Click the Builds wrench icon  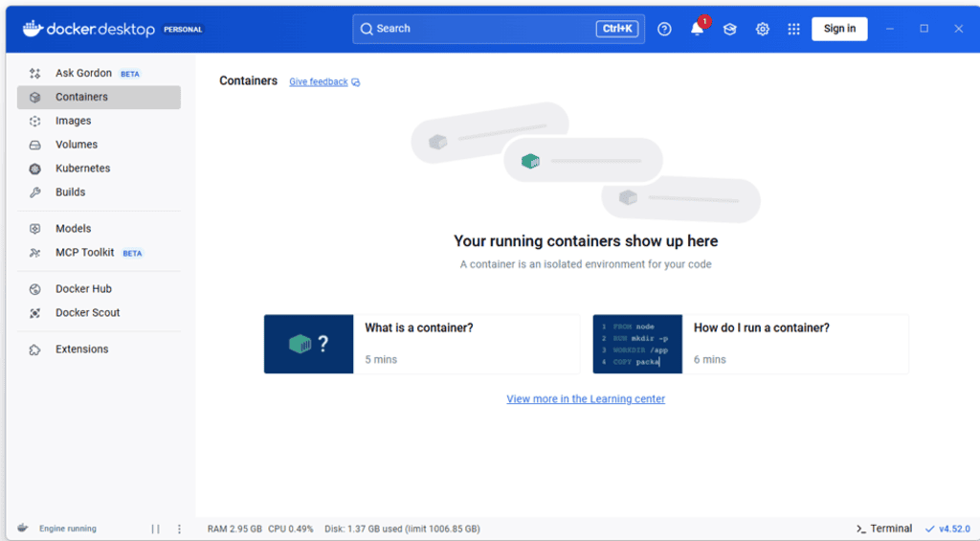coord(35,192)
